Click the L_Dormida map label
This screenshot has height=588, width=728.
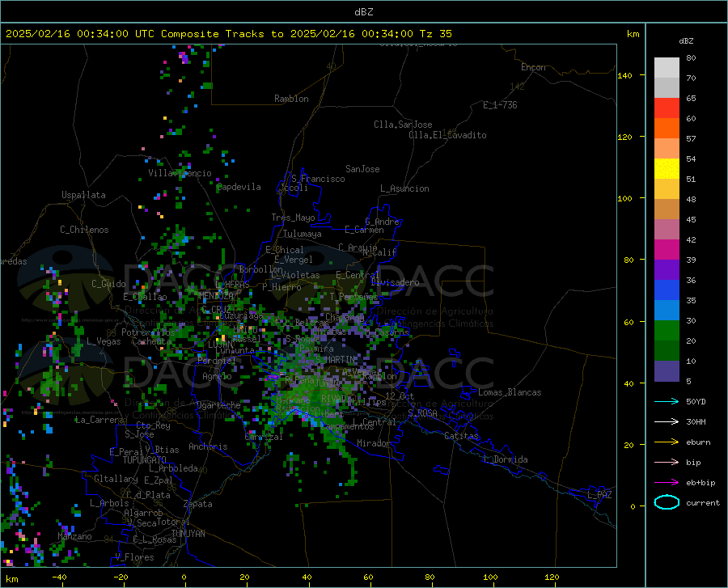pos(506,459)
